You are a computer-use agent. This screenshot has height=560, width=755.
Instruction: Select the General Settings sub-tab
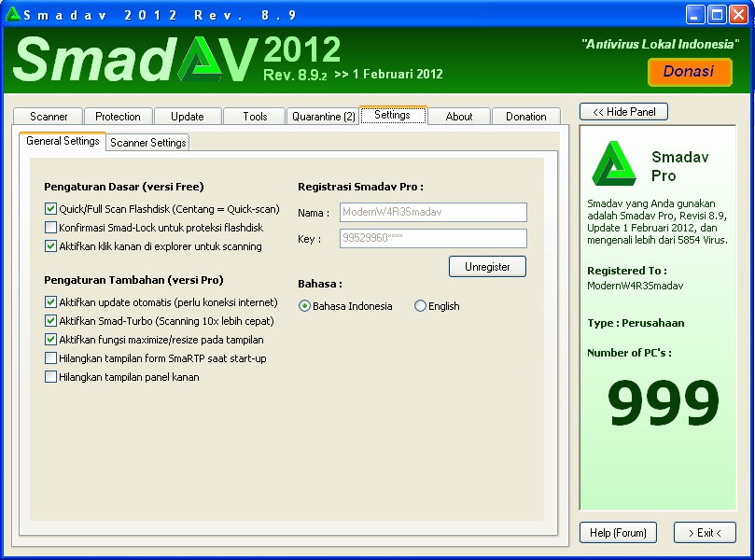coord(63,141)
